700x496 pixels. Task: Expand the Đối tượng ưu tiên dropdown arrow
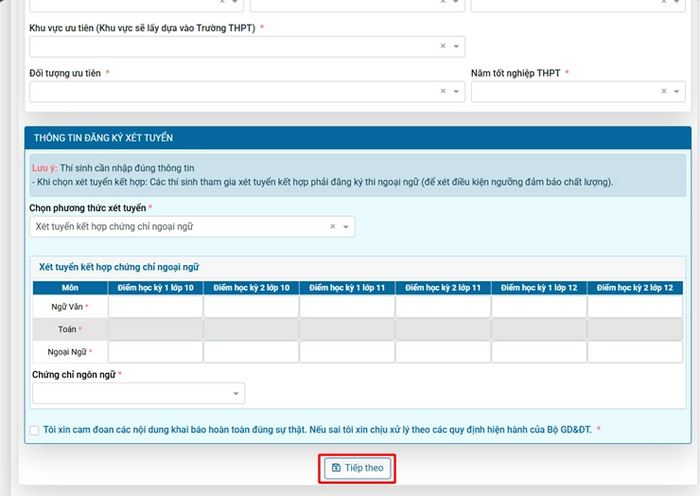tap(456, 91)
